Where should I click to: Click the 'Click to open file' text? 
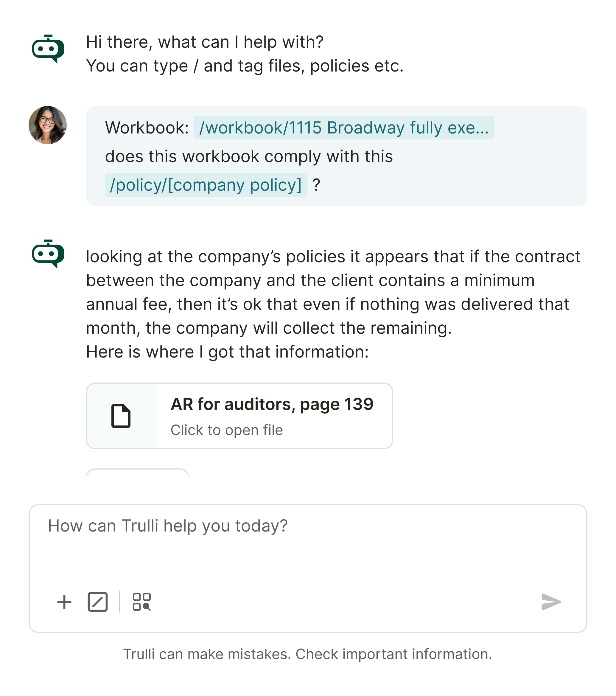click(227, 430)
